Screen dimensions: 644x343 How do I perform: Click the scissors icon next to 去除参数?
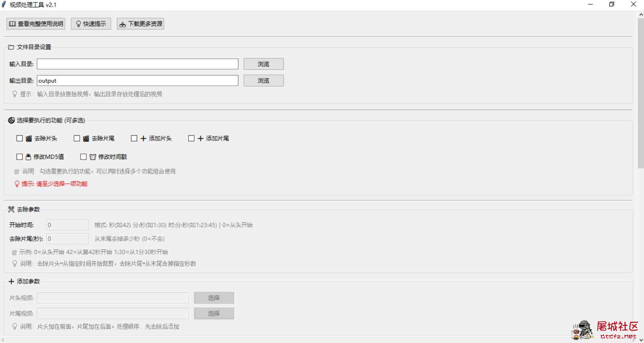click(11, 209)
